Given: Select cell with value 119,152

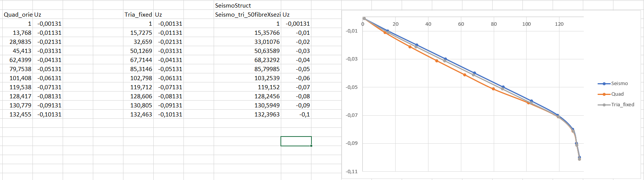Looking at the screenshot, I should coord(248,87).
